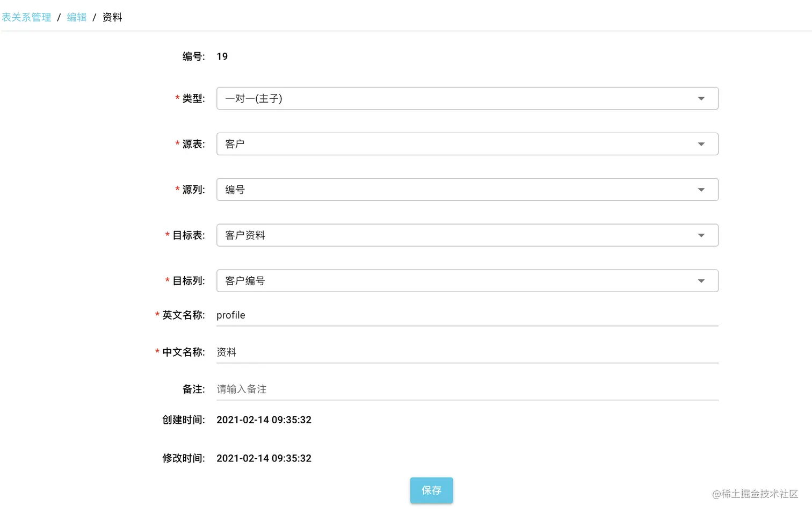
Task: Open the 源列 dropdown showing 编号
Action: (x=467, y=190)
